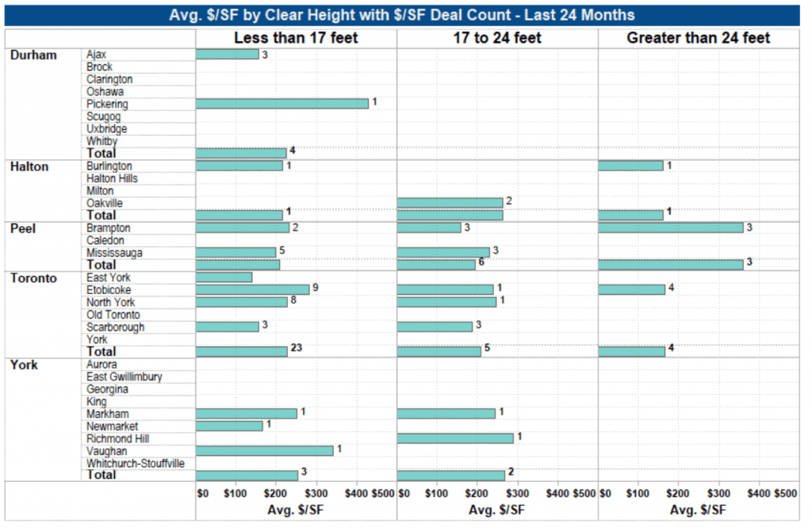This screenshot has height=532, width=812.
Task: Click the 17 to 24 feet column header
Action: 497,38
